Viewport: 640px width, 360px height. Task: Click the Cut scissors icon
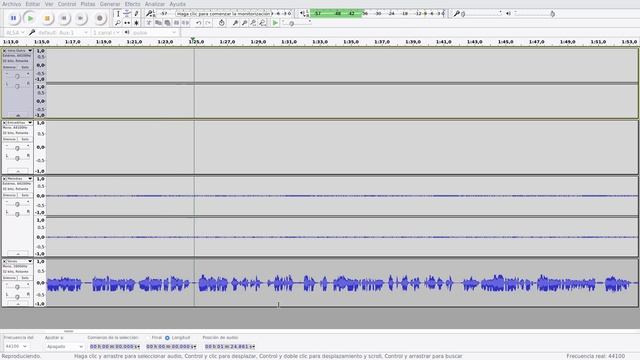click(149, 23)
